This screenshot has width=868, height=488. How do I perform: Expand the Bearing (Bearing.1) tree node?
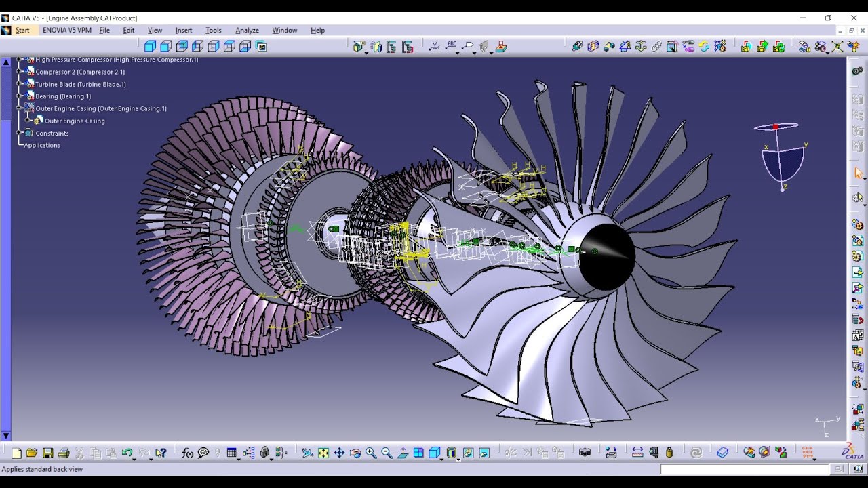click(x=20, y=96)
